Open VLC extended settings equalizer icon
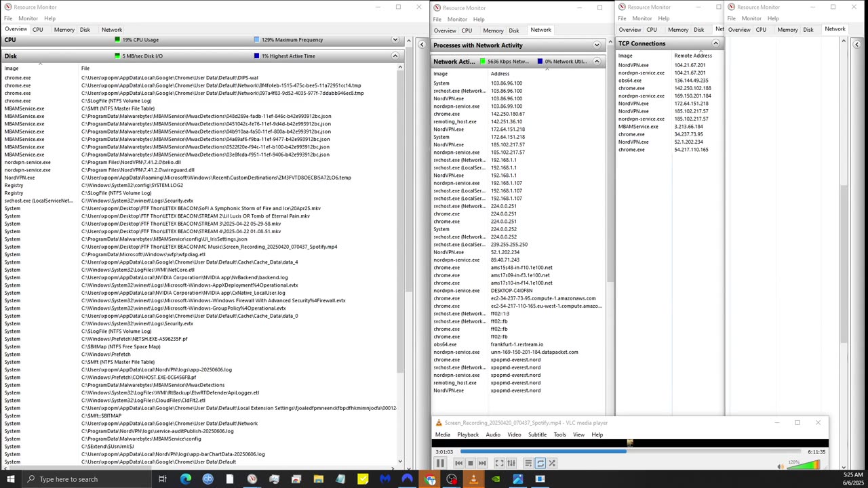The width and height of the screenshot is (868, 488). pos(511,464)
